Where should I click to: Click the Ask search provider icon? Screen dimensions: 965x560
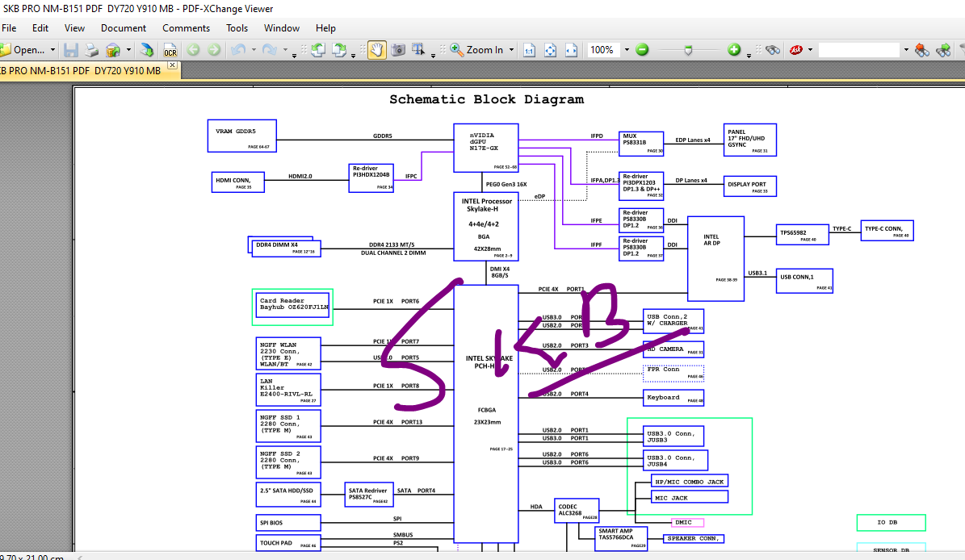click(x=796, y=50)
